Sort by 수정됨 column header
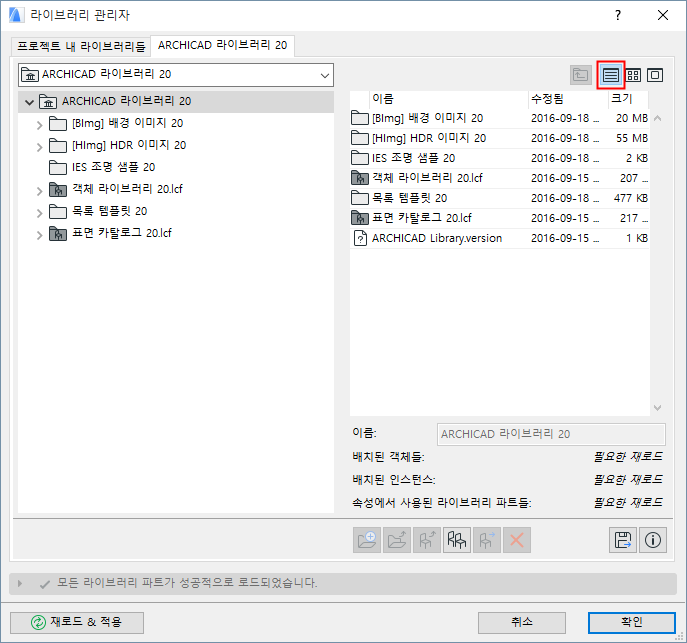 click(x=568, y=99)
